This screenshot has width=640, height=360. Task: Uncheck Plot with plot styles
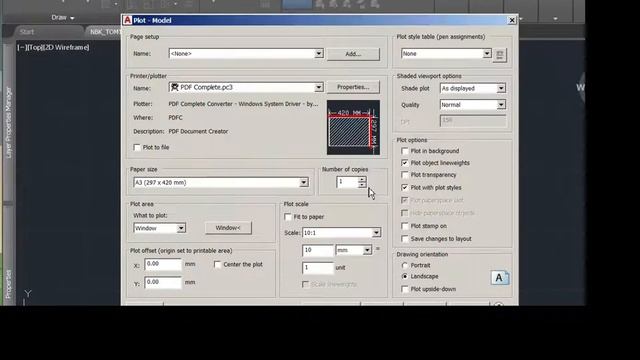pyautogui.click(x=404, y=187)
